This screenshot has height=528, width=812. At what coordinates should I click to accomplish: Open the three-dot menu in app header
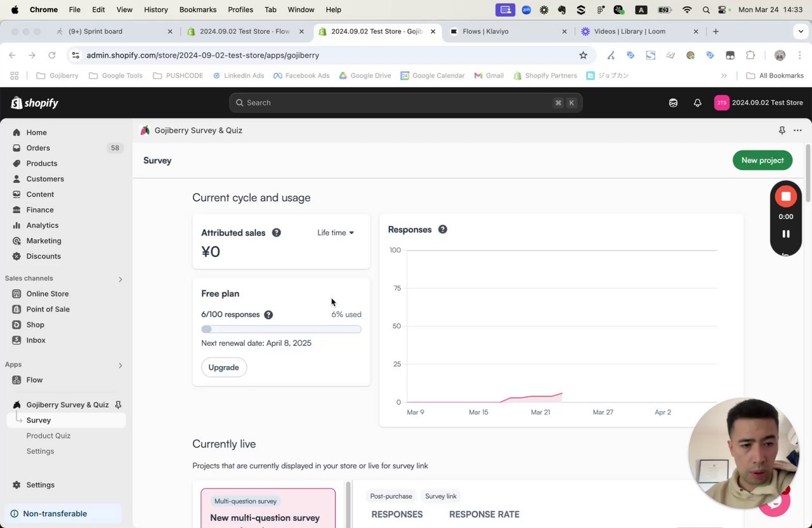coord(797,131)
